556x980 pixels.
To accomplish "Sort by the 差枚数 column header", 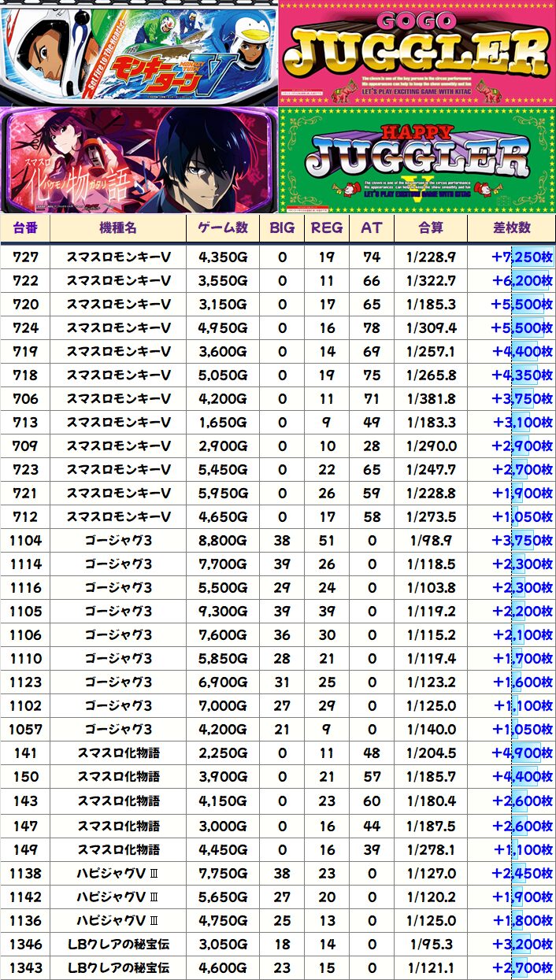I will tap(511, 227).
